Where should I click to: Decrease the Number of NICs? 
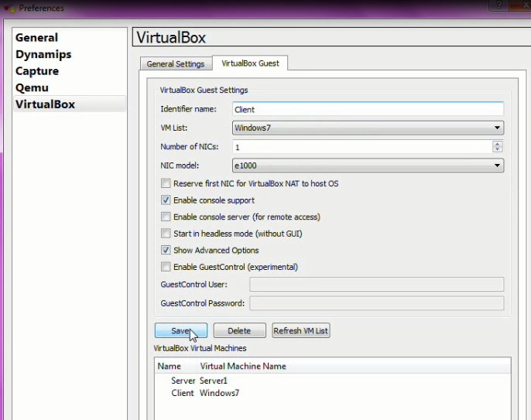coord(497,149)
